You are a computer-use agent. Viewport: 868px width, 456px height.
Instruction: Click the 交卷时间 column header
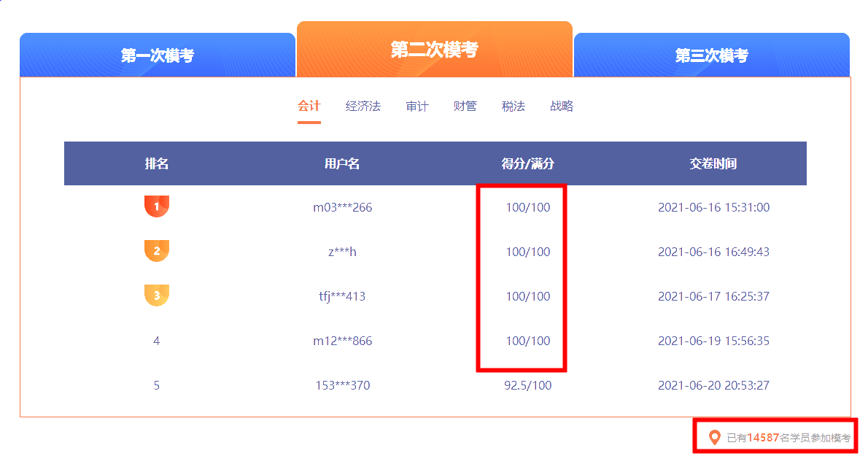[713, 163]
